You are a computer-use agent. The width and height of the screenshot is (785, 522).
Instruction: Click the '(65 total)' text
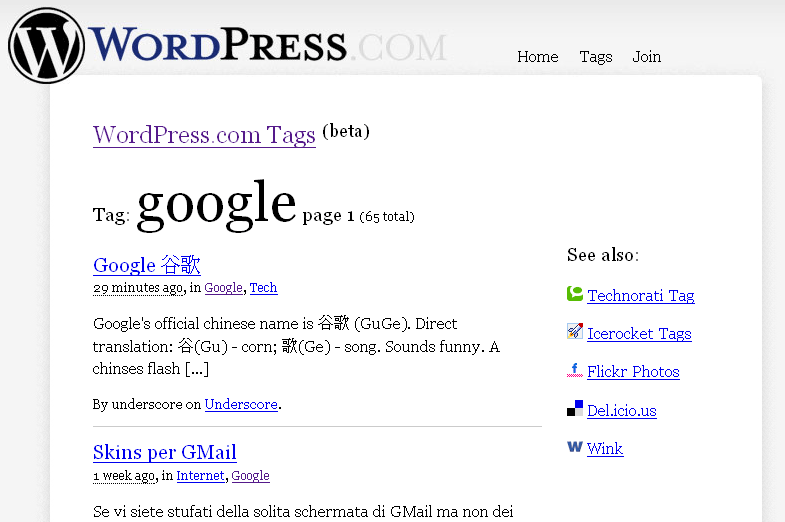tap(387, 217)
